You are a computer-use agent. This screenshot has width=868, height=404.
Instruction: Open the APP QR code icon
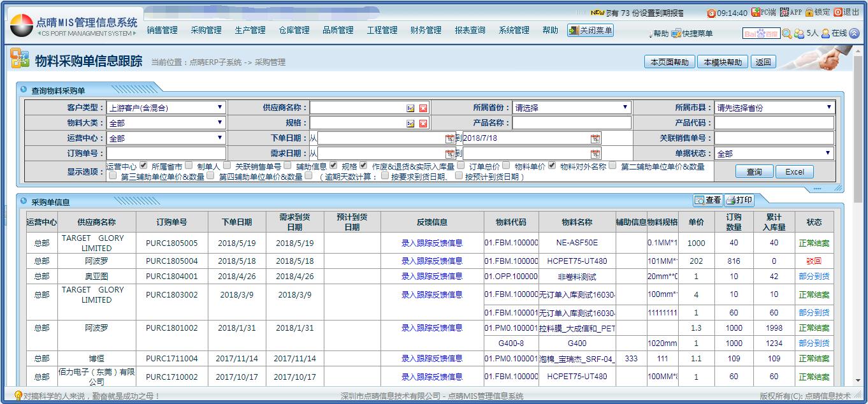point(784,12)
